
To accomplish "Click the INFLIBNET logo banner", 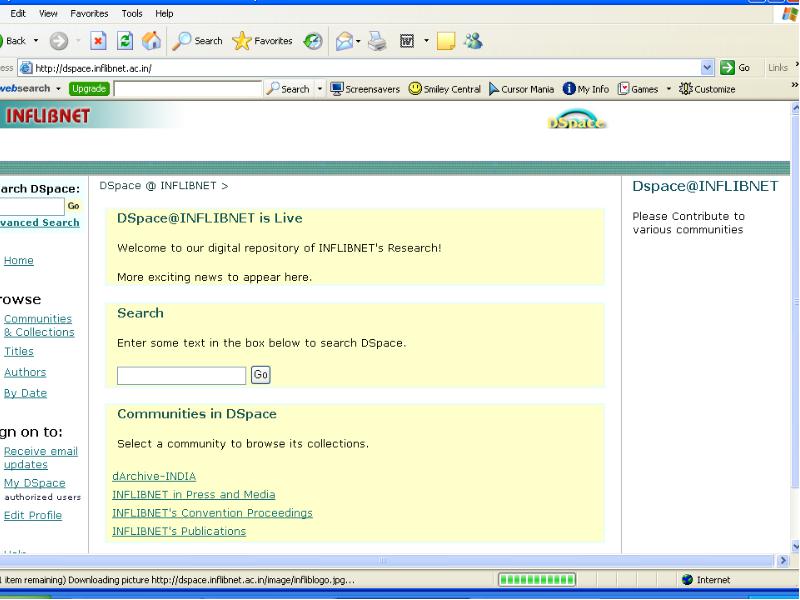I will tap(48, 116).
